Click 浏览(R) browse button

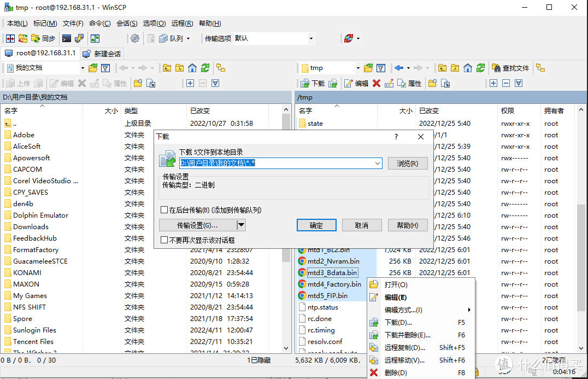pos(407,163)
